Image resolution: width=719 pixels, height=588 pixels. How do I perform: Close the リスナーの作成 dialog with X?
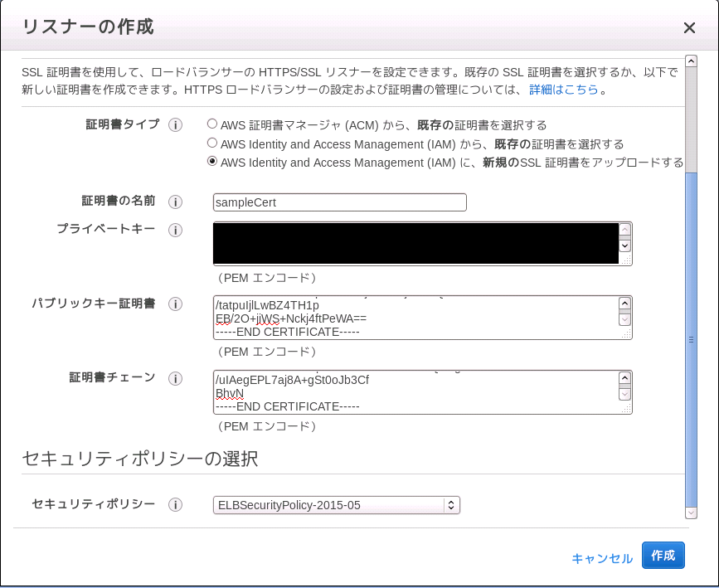click(x=689, y=28)
